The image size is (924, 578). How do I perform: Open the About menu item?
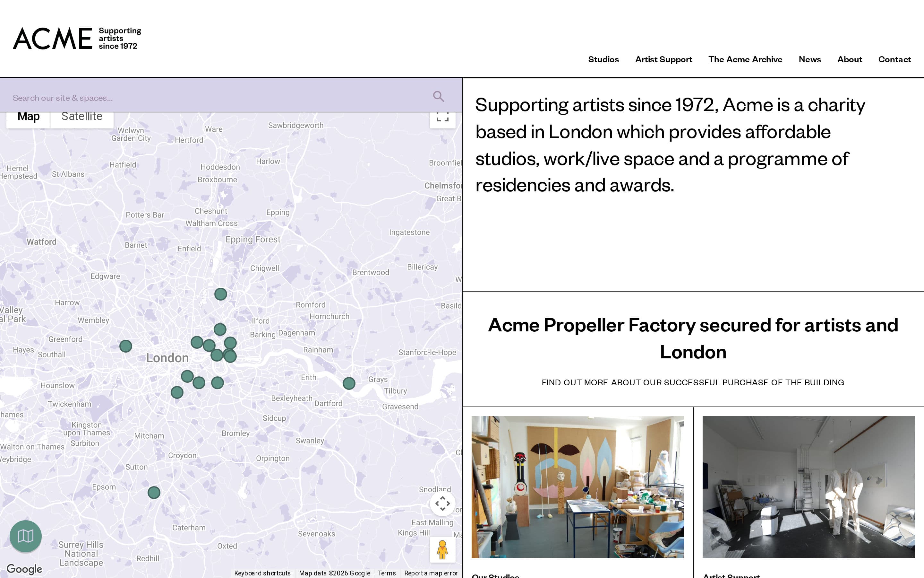tap(850, 59)
